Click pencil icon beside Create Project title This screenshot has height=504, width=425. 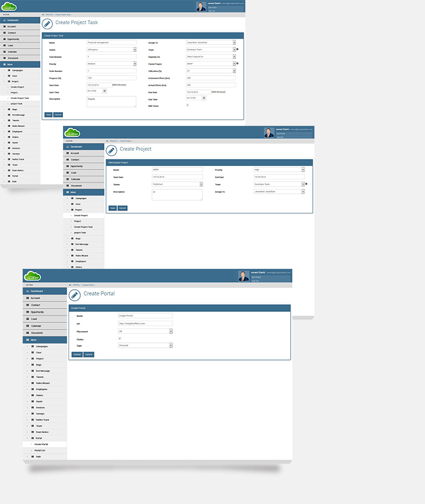tap(111, 150)
